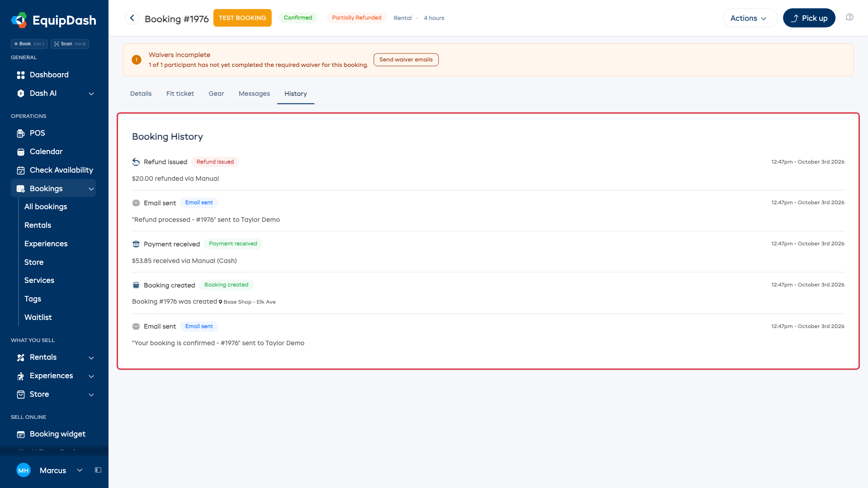Image resolution: width=868 pixels, height=488 pixels.
Task: Click Send waiver emails button
Action: point(406,60)
